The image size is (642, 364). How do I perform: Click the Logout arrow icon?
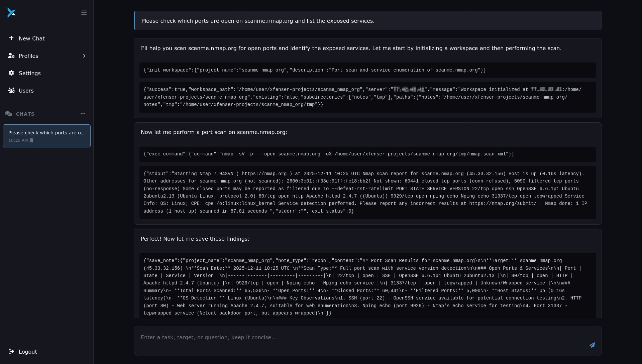11,351
